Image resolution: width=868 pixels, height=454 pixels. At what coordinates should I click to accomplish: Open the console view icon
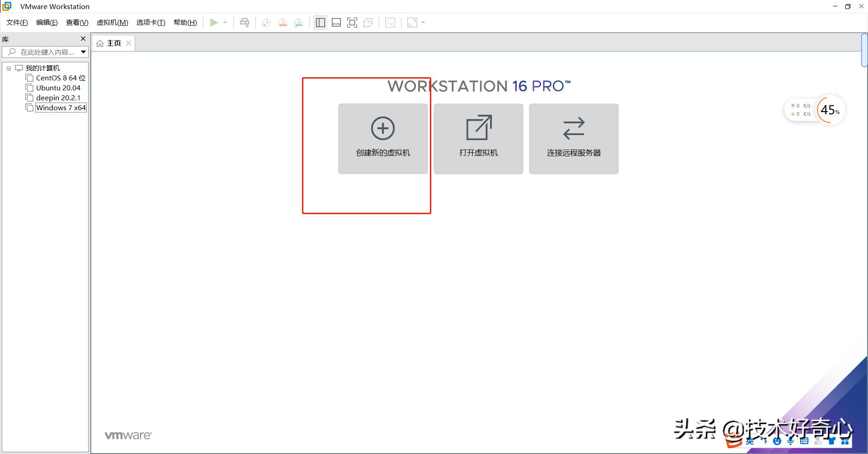390,23
